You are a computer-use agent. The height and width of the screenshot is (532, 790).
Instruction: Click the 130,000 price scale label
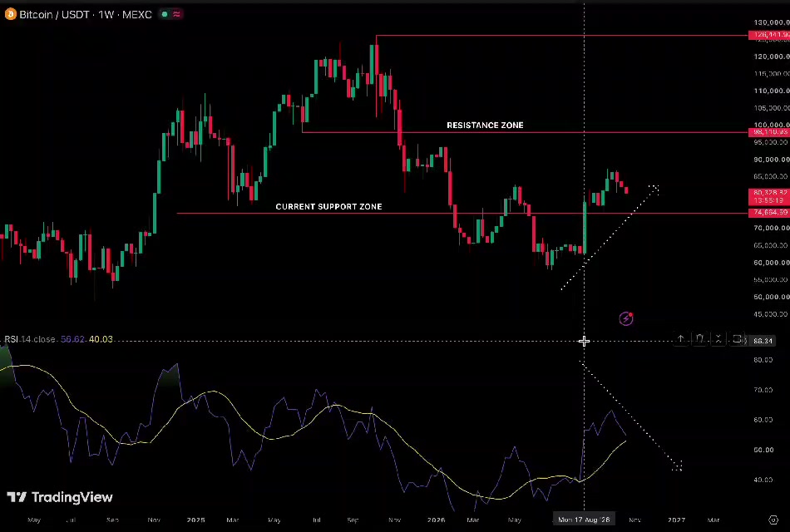coord(772,22)
